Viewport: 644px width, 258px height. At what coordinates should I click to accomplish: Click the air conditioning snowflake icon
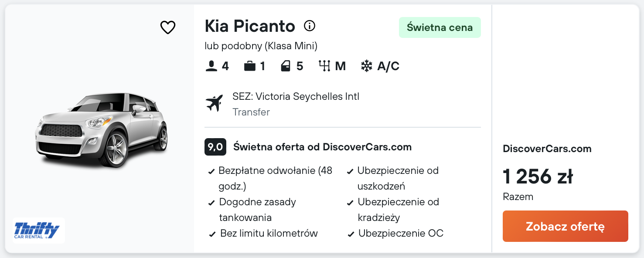coord(367,66)
